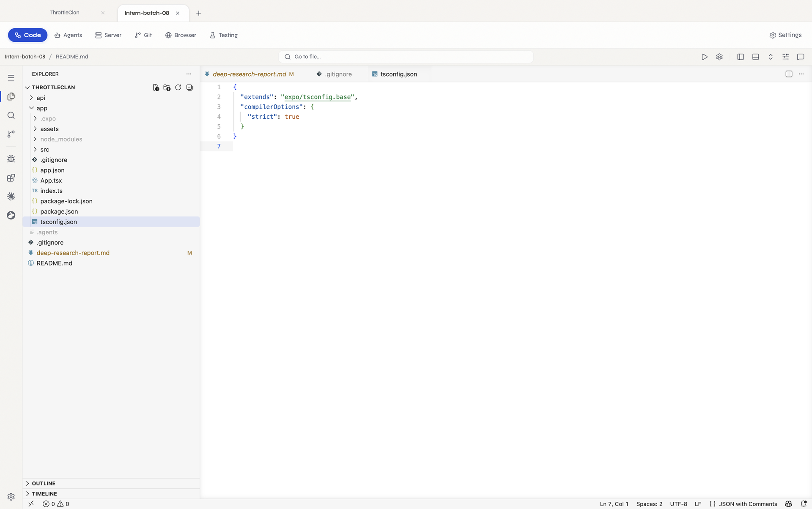Screen dimensions: 812x509
Task: Open Source Control icon in activity bar
Action: click(x=11, y=134)
